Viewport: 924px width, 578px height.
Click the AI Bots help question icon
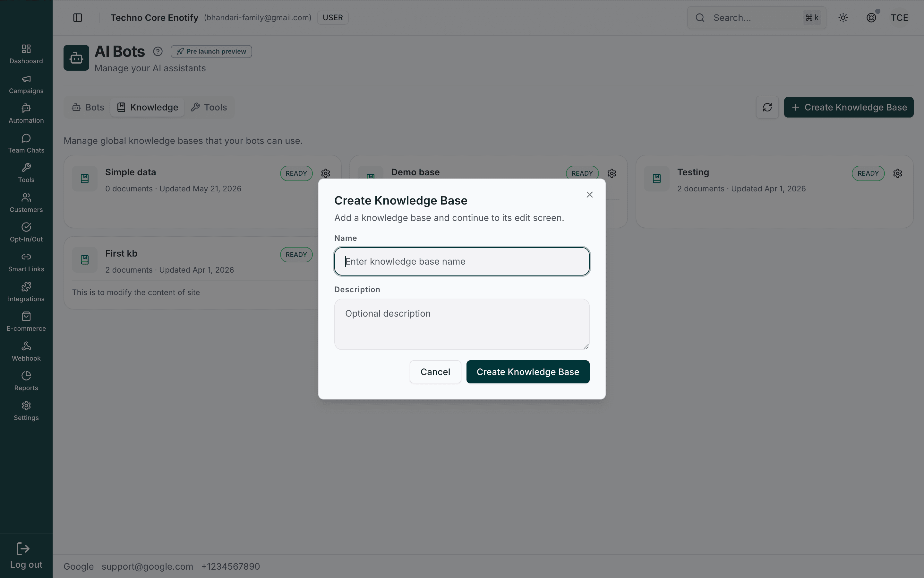tap(158, 51)
